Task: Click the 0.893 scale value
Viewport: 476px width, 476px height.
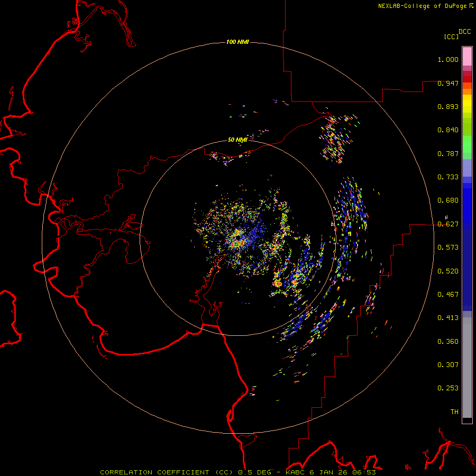Action: 448,106
